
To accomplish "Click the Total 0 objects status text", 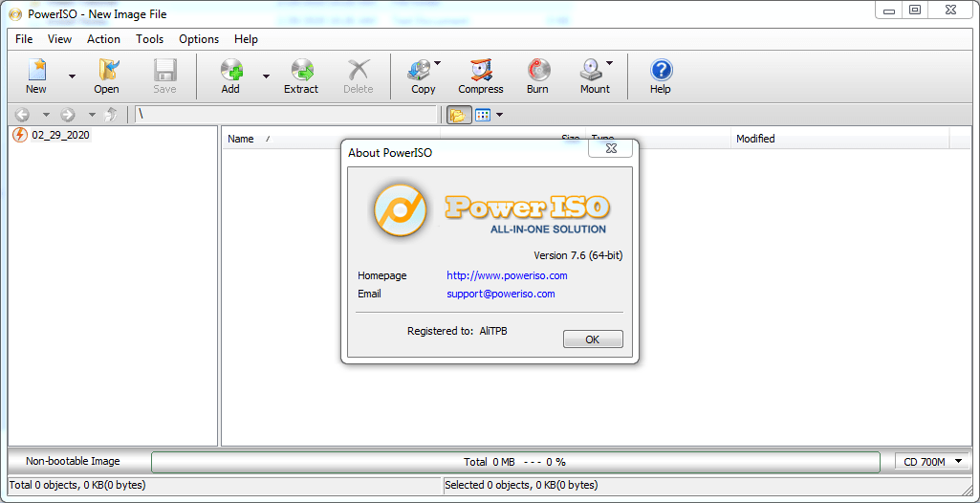I will point(78,484).
